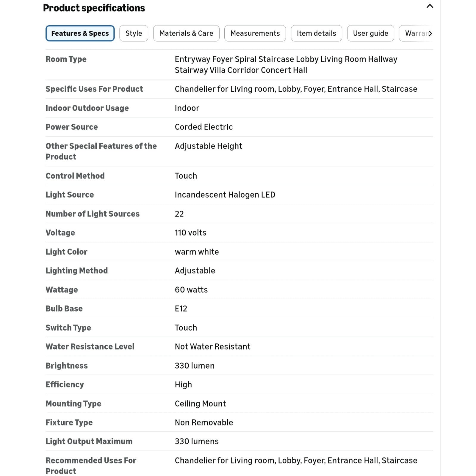Image resolution: width=476 pixels, height=476 pixels.
Task: Click the '22' light sources value
Action: tap(179, 214)
